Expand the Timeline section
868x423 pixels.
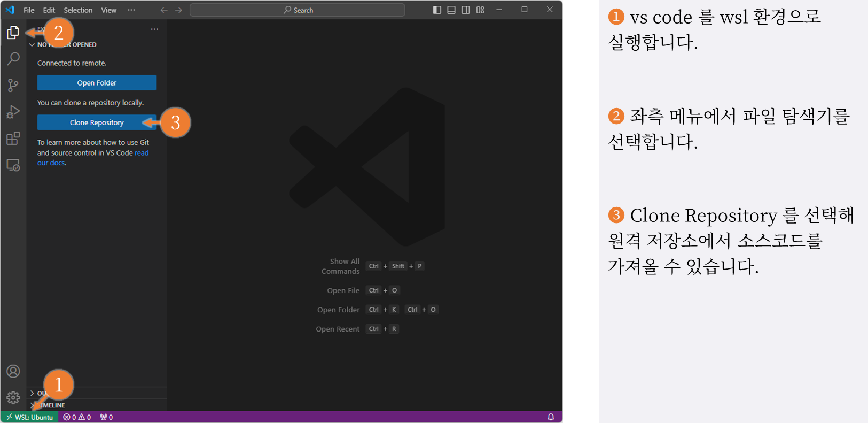[97, 405]
